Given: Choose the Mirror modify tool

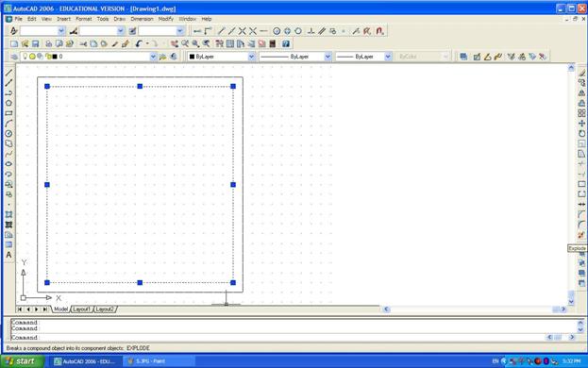Looking at the screenshot, I should [x=581, y=92].
